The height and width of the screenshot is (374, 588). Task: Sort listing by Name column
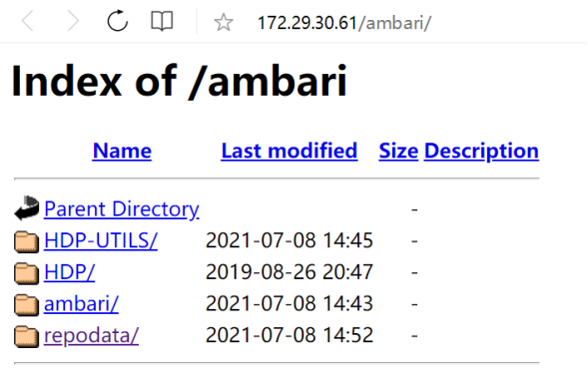pos(122,151)
